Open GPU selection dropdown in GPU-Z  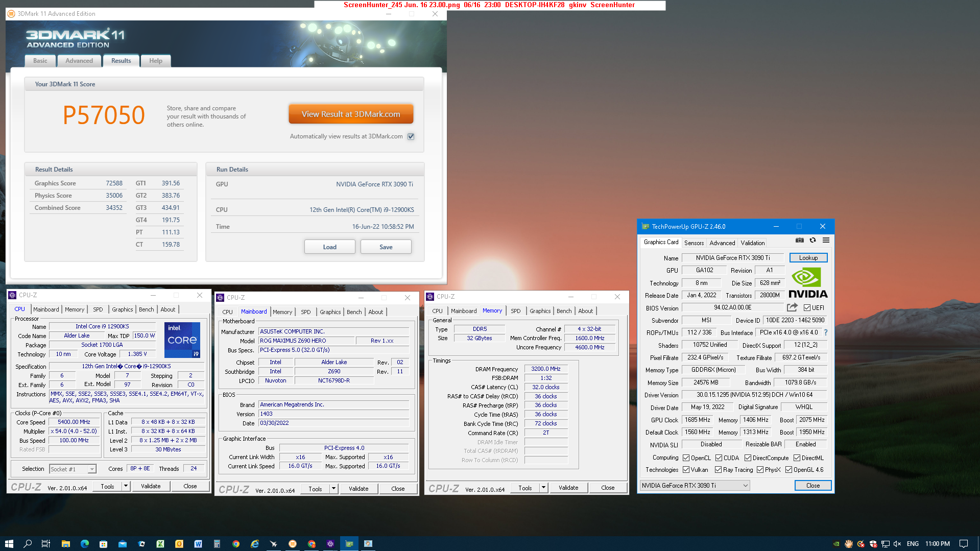pos(695,486)
